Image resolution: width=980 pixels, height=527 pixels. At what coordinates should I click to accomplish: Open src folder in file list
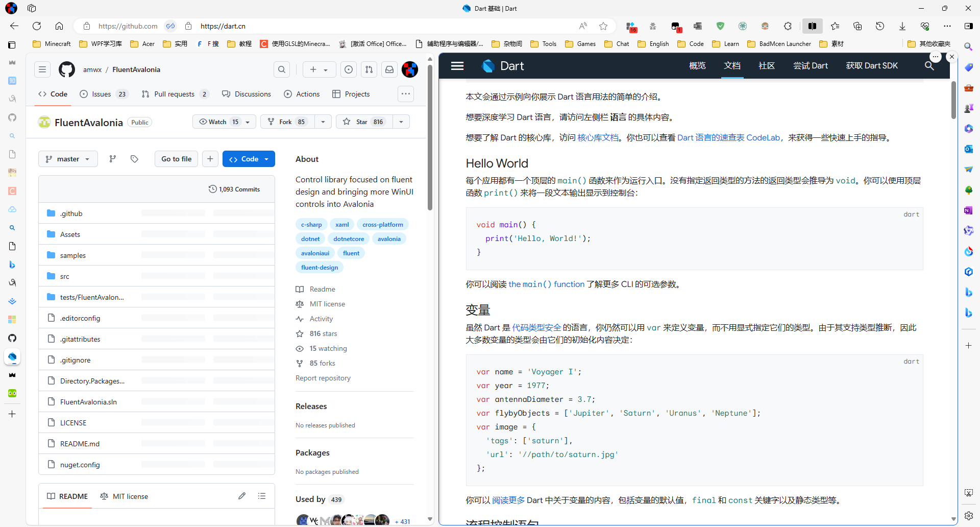click(x=65, y=276)
